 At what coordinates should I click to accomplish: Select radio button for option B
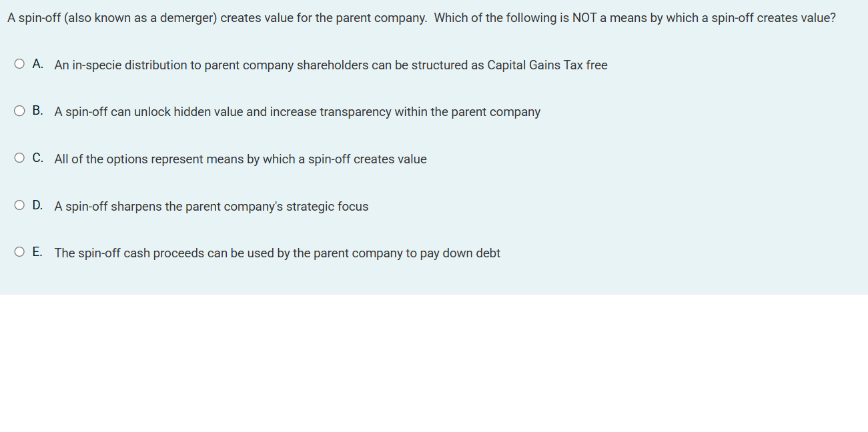[x=19, y=110]
